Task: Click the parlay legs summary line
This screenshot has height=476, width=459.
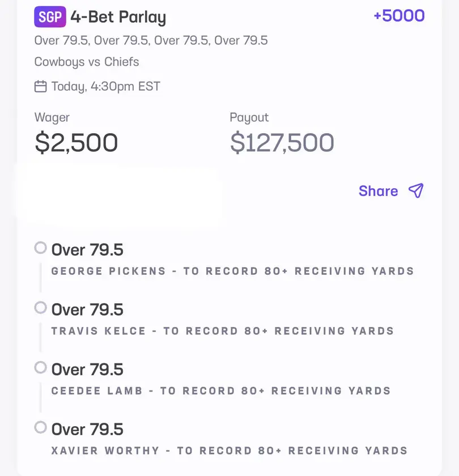Action: click(x=151, y=40)
